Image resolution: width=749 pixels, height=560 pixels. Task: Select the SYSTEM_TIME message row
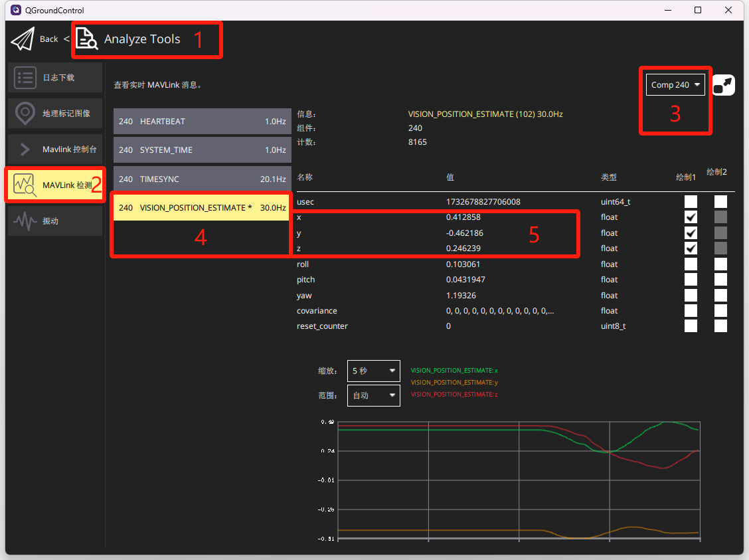pos(202,150)
